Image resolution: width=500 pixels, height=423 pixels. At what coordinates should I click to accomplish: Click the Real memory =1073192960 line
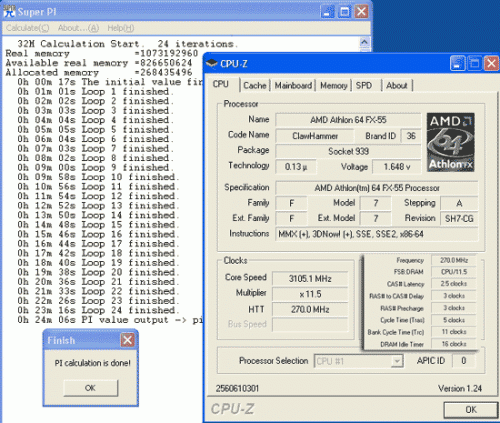pos(102,53)
